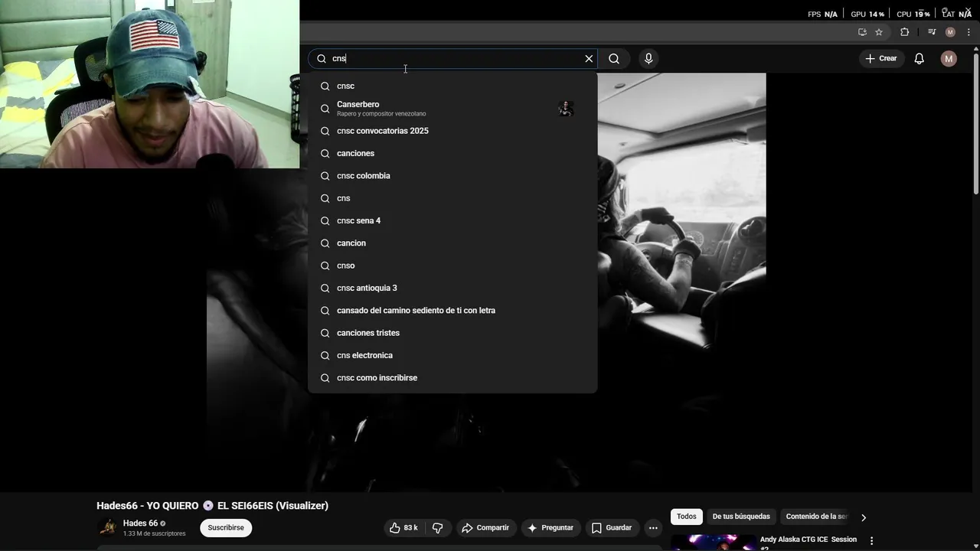Open browser extensions puzzle icon
This screenshot has width=980, height=551.
pos(905,32)
